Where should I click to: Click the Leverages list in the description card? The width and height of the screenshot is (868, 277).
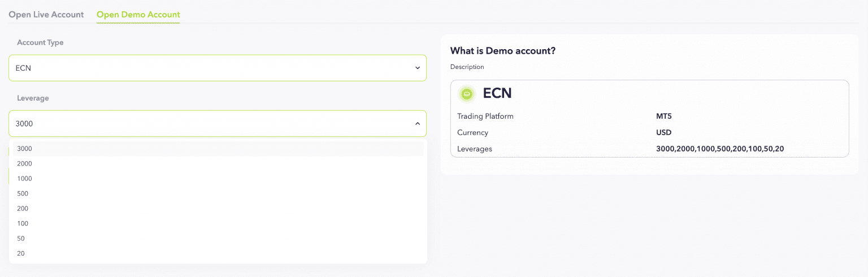[x=720, y=149]
